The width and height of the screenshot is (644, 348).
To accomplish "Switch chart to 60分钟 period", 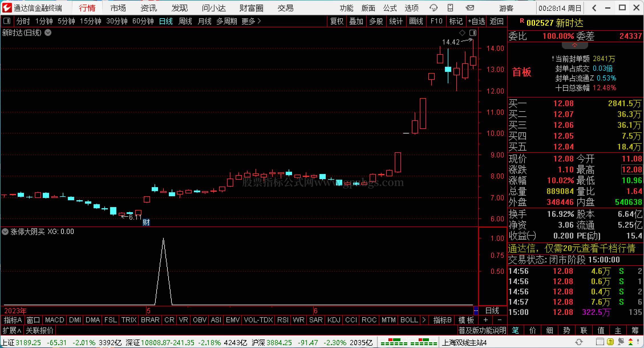I will [x=143, y=21].
